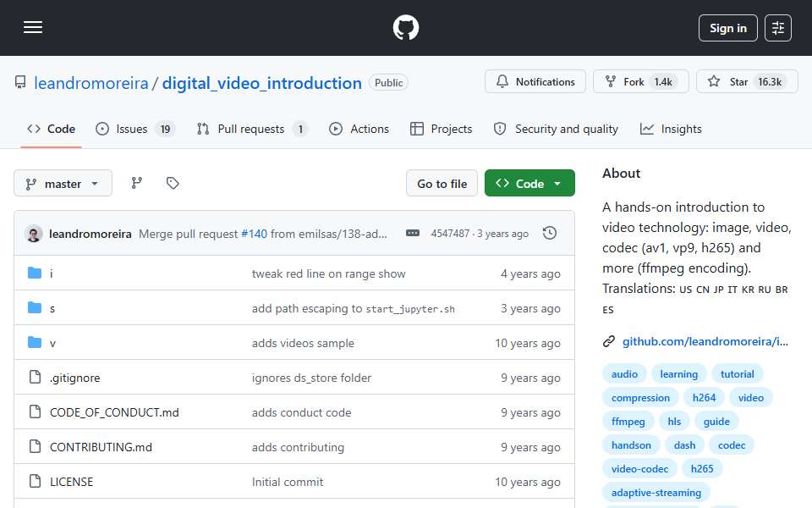Open digital_video_introduction repository link

pos(262,83)
